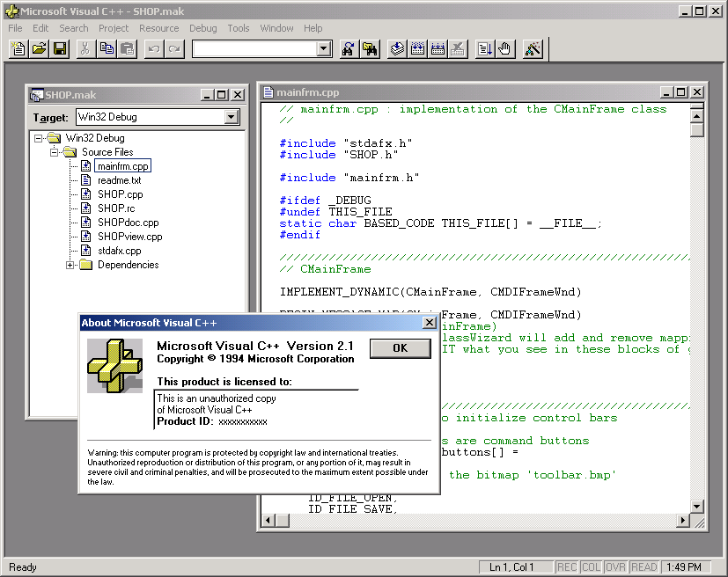Viewport: 728px width, 577px height.
Task: Open the toolbar search combo dropdown arrow
Action: tap(324, 48)
